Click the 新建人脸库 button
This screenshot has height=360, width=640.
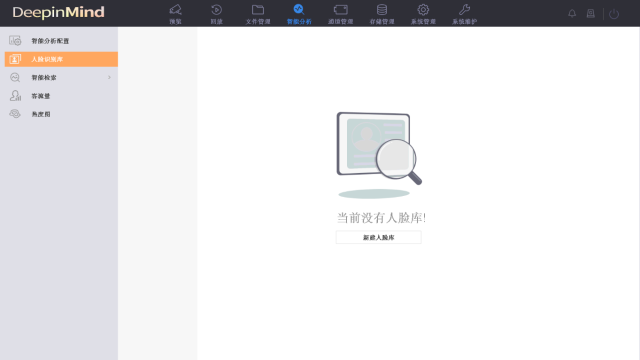(378, 237)
